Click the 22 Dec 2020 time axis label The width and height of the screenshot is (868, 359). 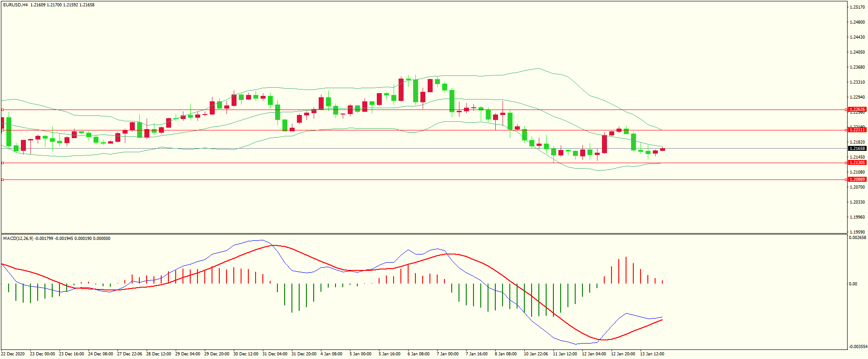coord(13,354)
